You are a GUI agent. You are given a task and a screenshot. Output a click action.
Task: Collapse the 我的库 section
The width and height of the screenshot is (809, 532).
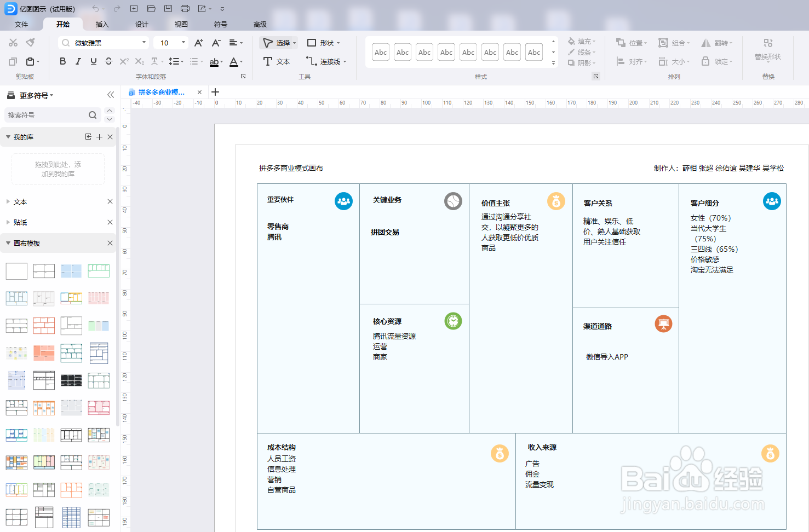[8, 137]
